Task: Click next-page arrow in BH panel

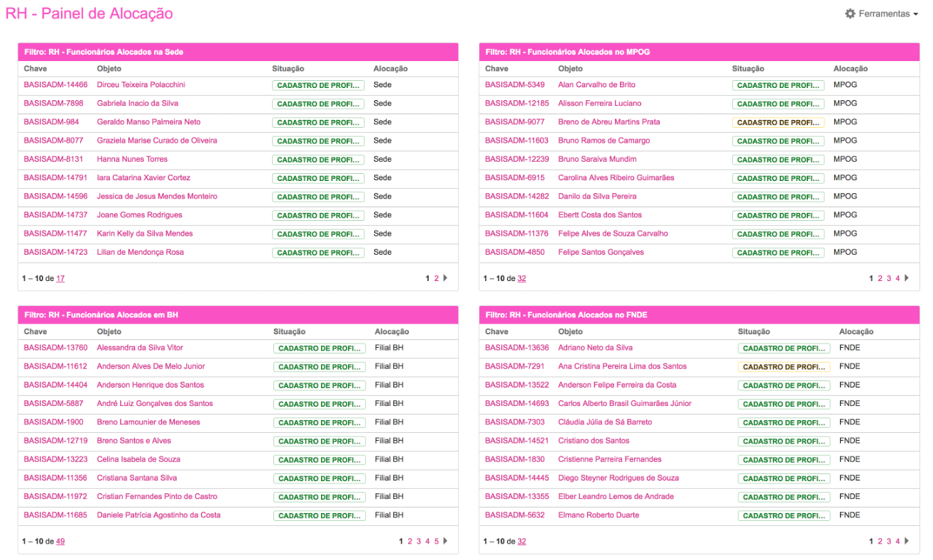Action: pyautogui.click(x=445, y=541)
